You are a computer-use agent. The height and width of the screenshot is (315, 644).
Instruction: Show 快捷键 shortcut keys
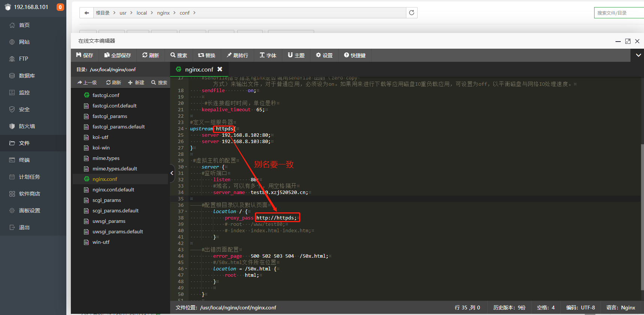point(355,55)
